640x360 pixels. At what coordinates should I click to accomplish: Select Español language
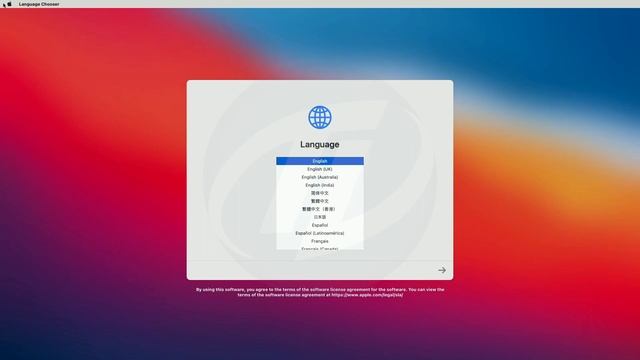tap(320, 225)
